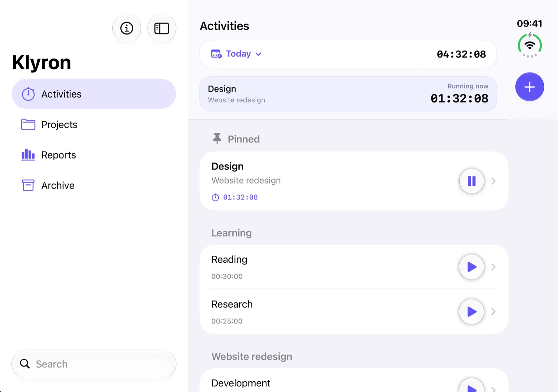Open Archive in the sidebar
The height and width of the screenshot is (392, 558).
(x=94, y=185)
